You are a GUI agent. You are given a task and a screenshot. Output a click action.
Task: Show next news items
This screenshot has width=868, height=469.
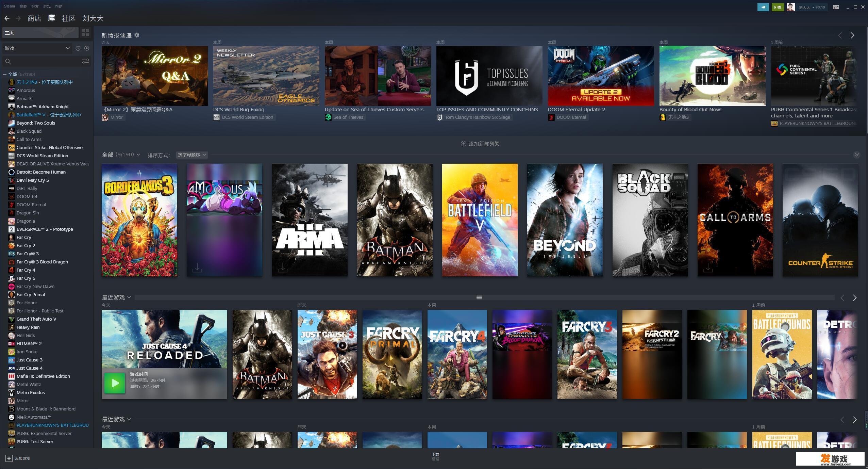(x=852, y=35)
